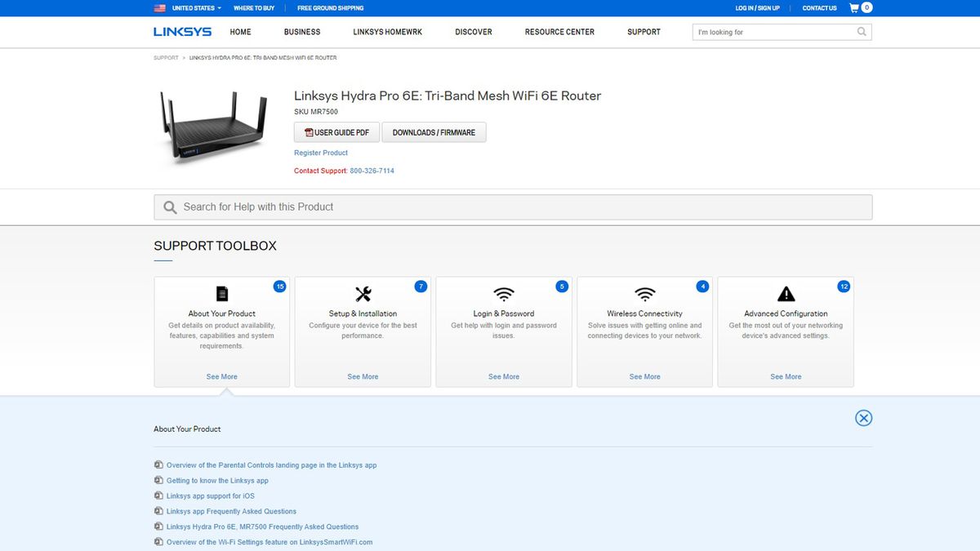Click the US flag icon in the top bar
980x551 pixels.
(x=161, y=8)
